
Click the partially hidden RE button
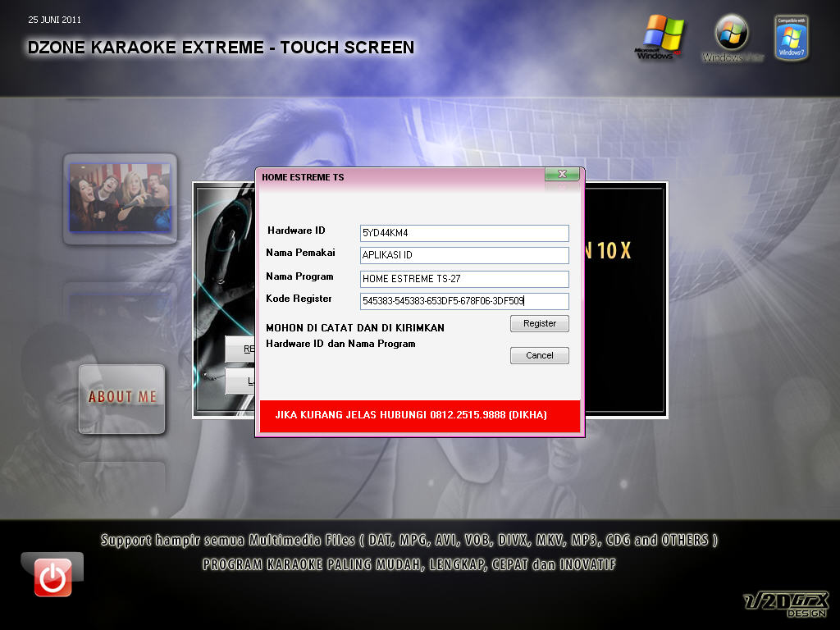pos(240,349)
